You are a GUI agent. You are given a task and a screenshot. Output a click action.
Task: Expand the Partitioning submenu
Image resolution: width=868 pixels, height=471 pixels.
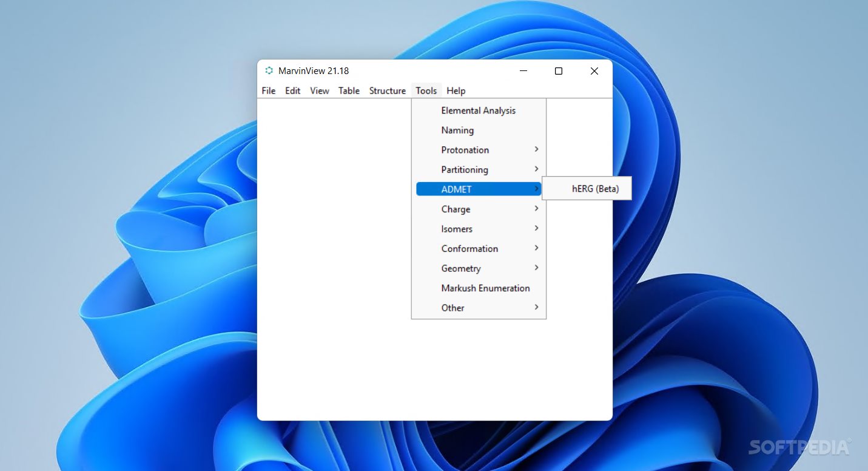tap(479, 169)
